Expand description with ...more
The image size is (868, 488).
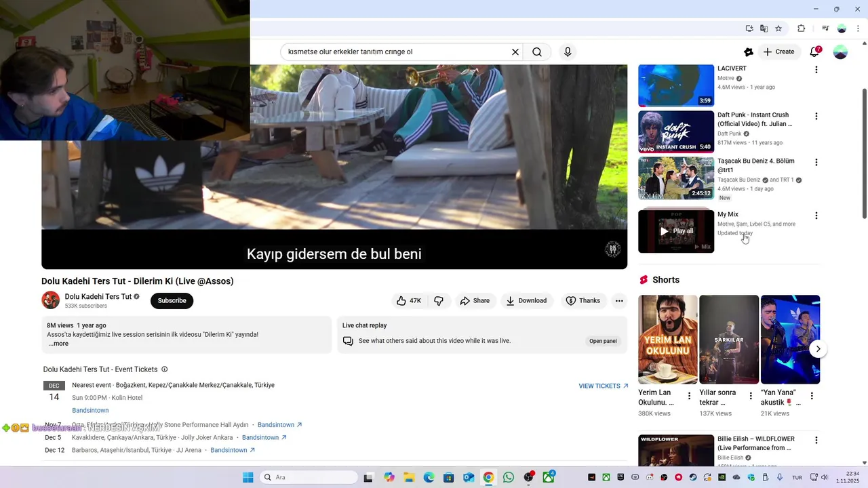tap(58, 344)
